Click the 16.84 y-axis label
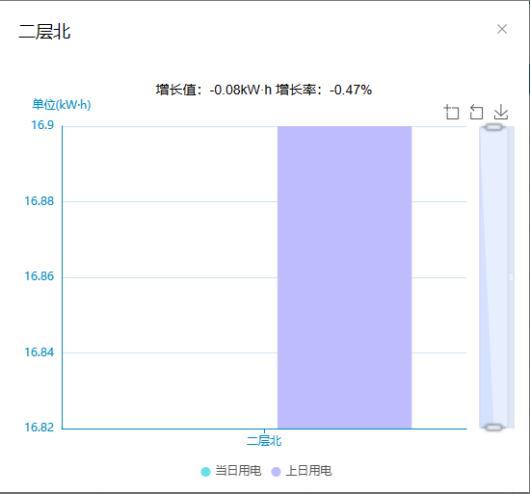The image size is (531, 495). [39, 352]
